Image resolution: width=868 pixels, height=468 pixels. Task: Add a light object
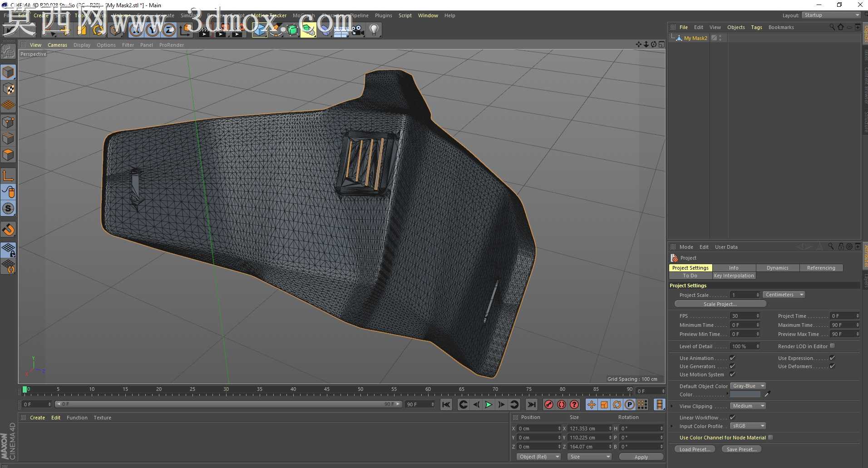[374, 30]
